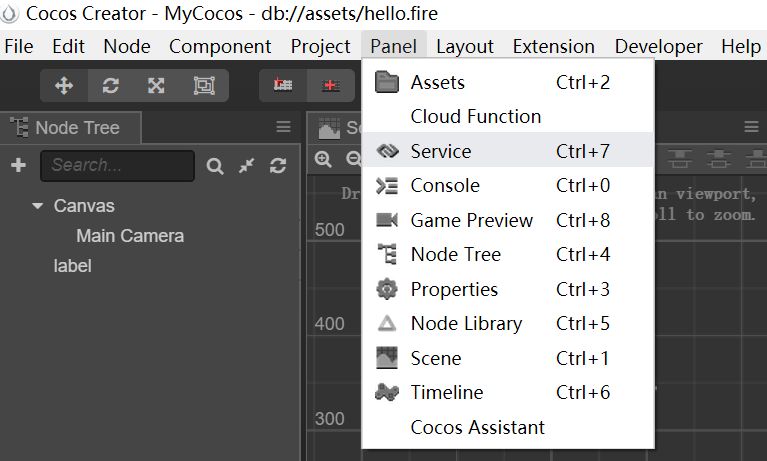Select the Move transform tool
Viewport: 767px width, 461px height.
coord(64,86)
